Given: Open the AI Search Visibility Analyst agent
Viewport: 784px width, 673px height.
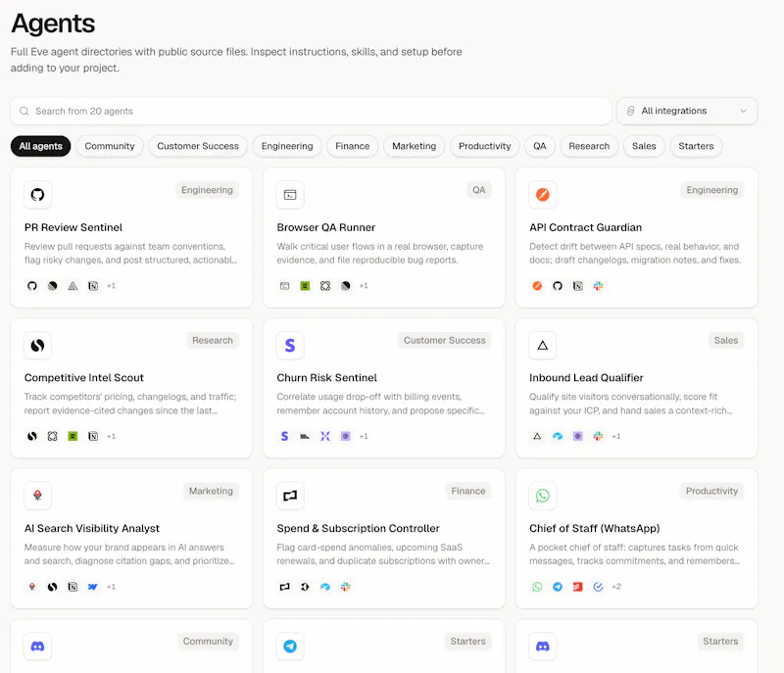Looking at the screenshot, I should click(x=92, y=528).
